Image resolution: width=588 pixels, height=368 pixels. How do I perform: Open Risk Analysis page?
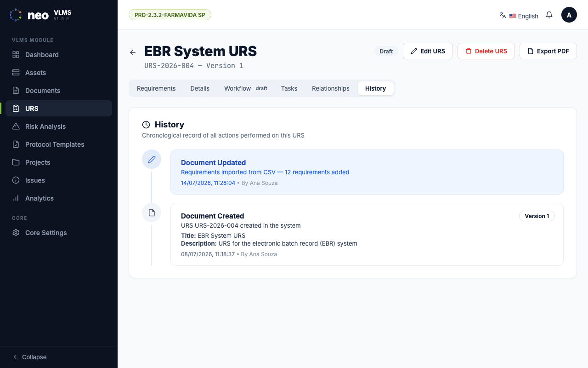pos(59,126)
